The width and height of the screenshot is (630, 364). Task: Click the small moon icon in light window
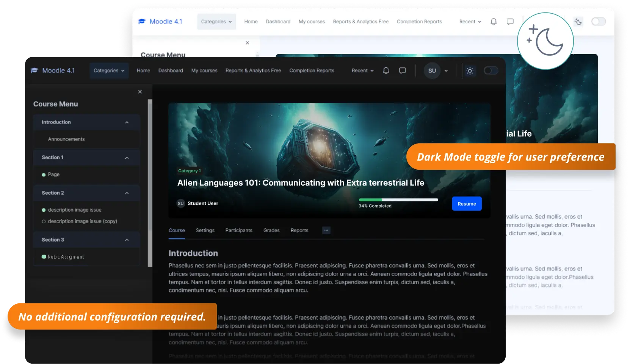point(578,22)
